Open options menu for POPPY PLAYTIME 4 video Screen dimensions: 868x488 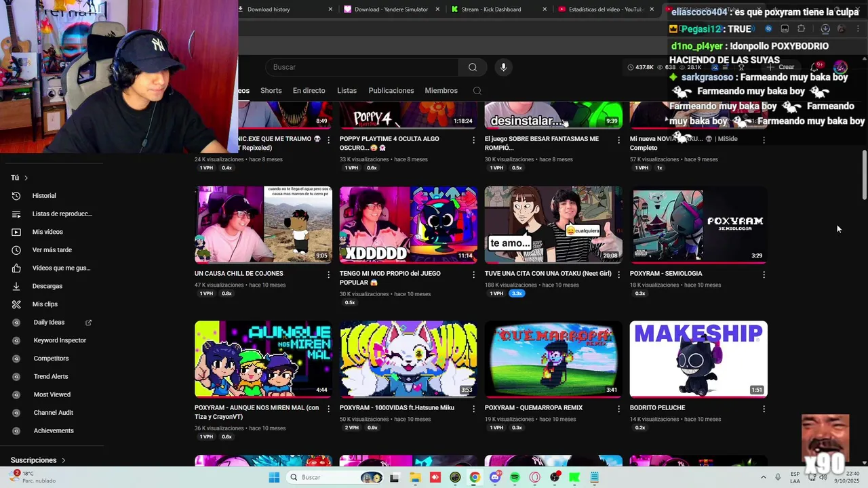[473, 140]
